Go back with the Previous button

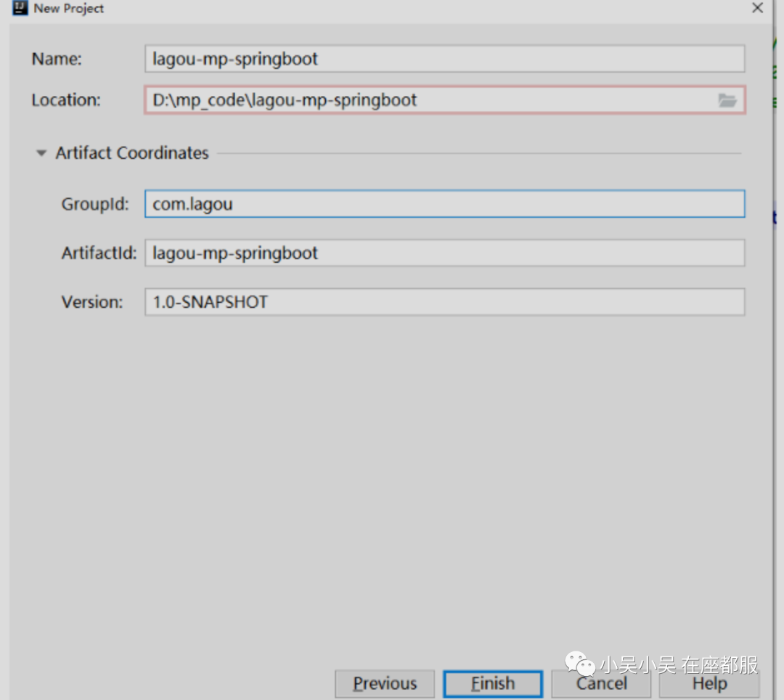pyautogui.click(x=385, y=683)
